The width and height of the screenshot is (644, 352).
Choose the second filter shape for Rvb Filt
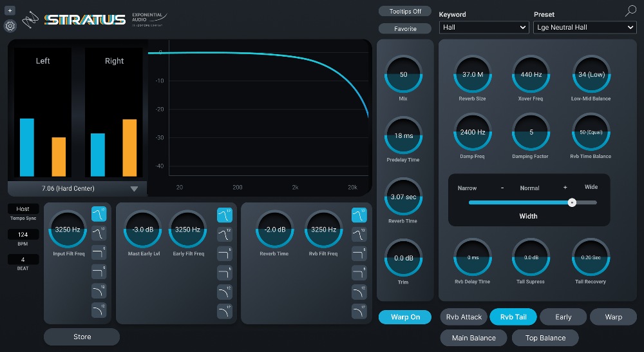coord(359,233)
